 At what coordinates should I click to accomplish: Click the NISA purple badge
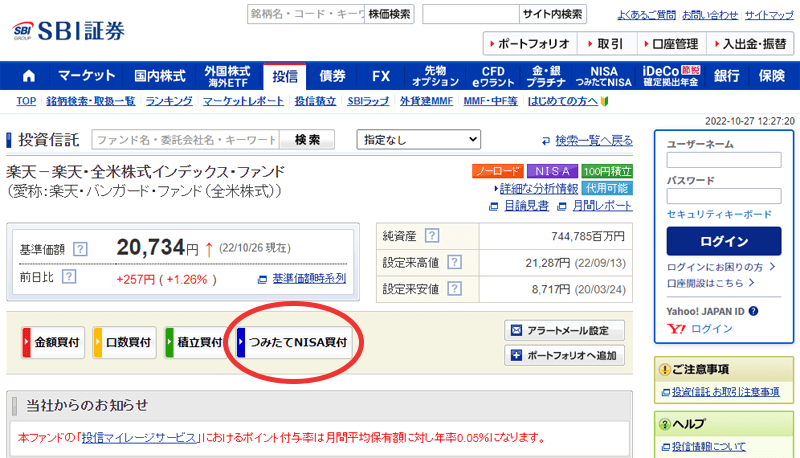(552, 171)
